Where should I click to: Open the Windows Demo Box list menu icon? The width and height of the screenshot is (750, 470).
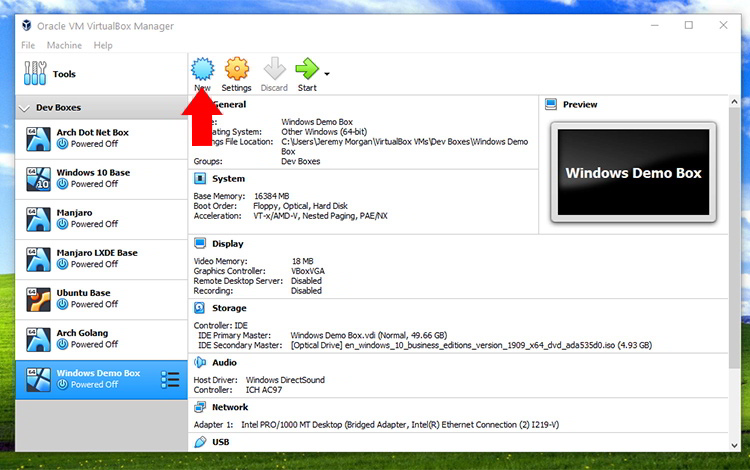[x=170, y=380]
